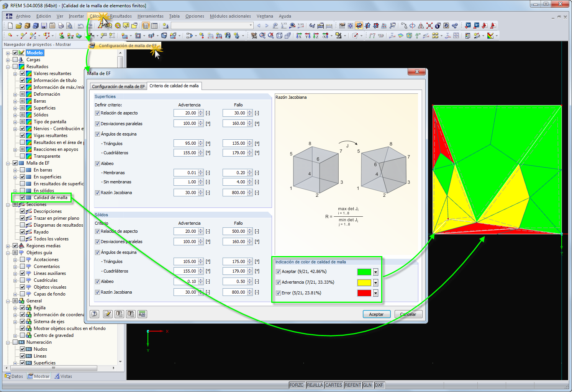Select Criterio de calidad de malla tab
This screenshot has height=392, width=572.
pyautogui.click(x=174, y=86)
